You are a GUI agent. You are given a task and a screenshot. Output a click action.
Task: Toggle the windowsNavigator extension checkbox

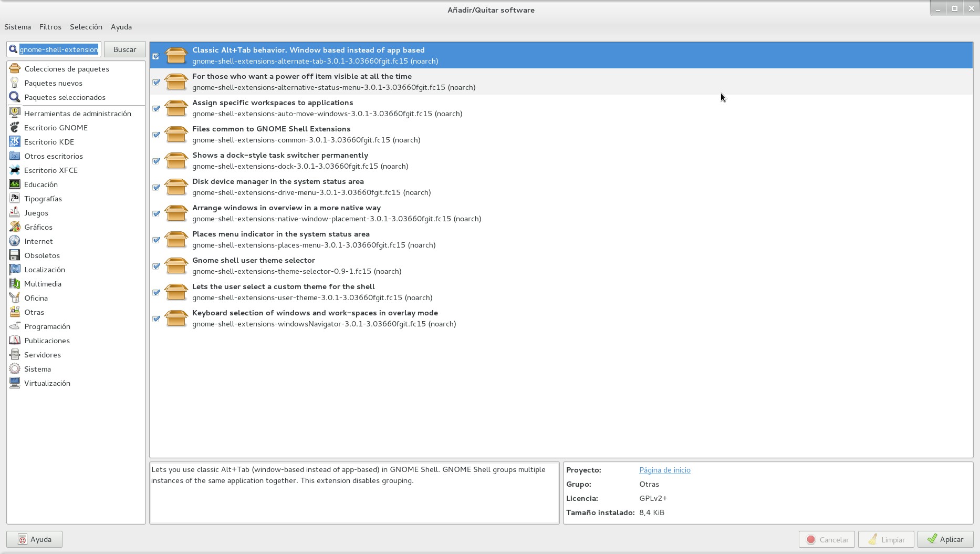156,319
